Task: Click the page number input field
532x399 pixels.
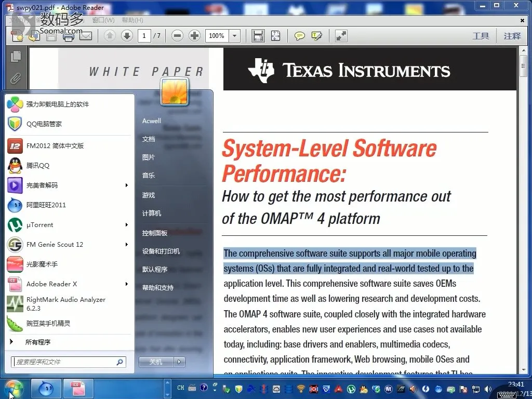Action: point(144,36)
